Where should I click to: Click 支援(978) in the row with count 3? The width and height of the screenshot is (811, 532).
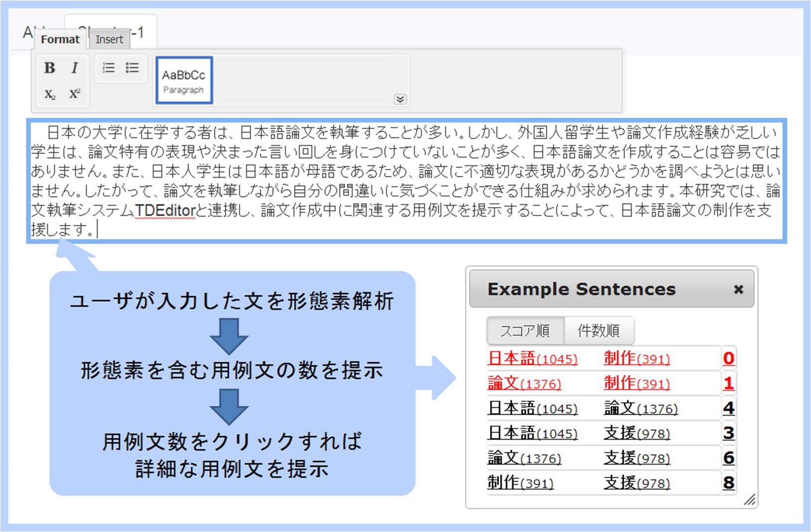[x=637, y=433]
